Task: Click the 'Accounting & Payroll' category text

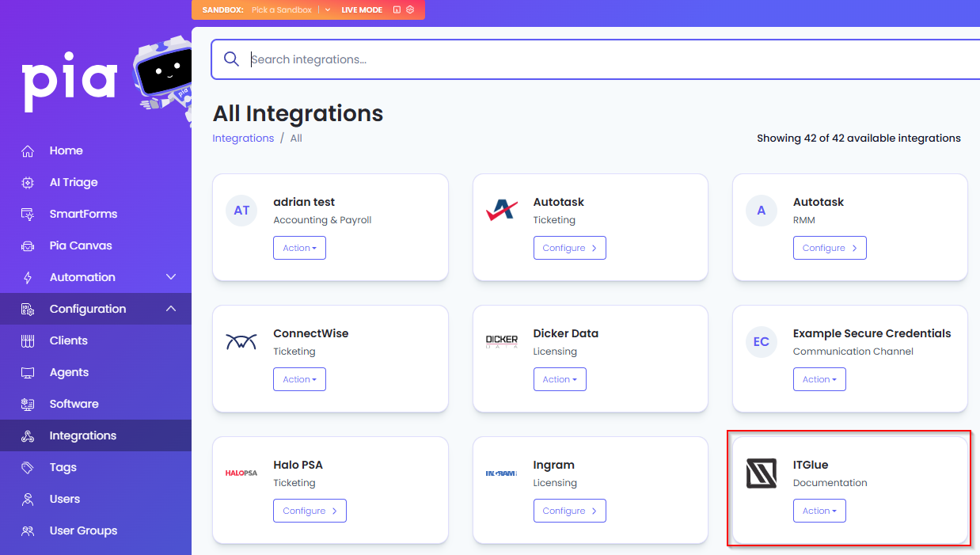Action: [322, 220]
